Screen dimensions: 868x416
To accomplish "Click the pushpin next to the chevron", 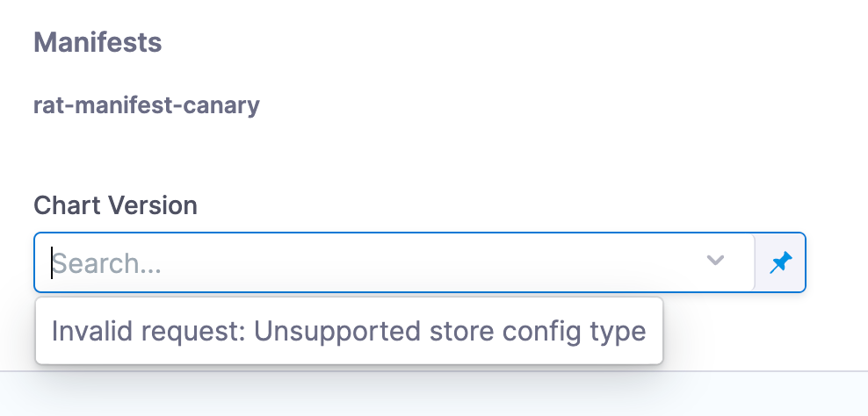I will (780, 262).
